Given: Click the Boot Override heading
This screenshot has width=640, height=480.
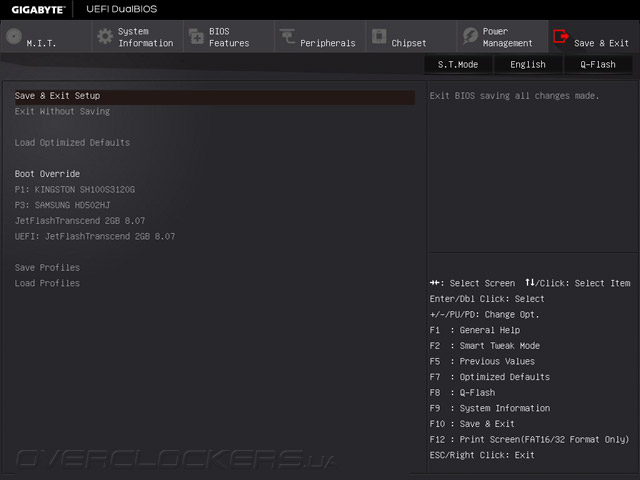Looking at the screenshot, I should click(x=47, y=174).
